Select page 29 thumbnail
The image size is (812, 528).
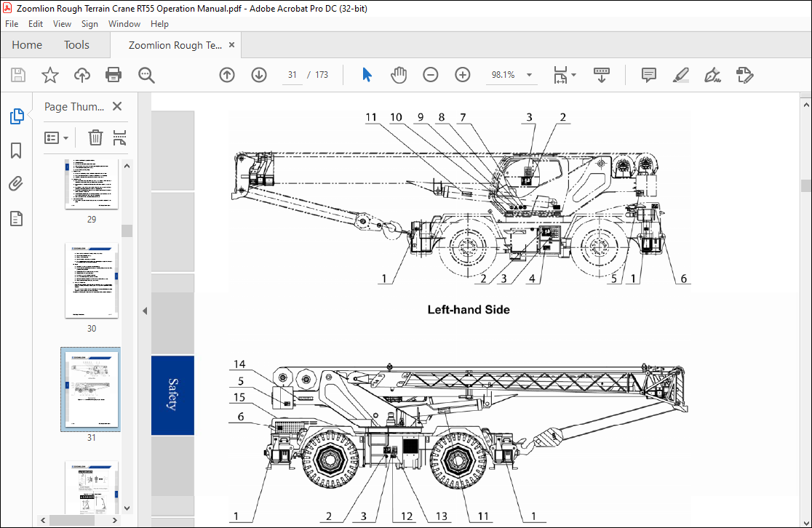[x=92, y=184]
